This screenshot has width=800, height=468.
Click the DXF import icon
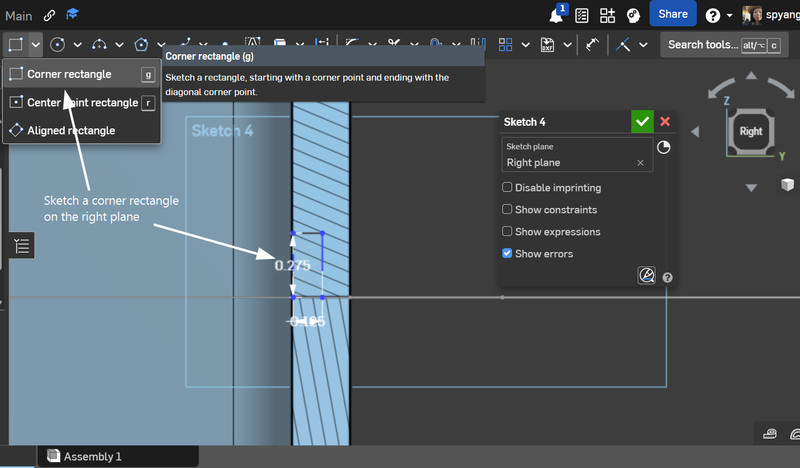(x=547, y=45)
